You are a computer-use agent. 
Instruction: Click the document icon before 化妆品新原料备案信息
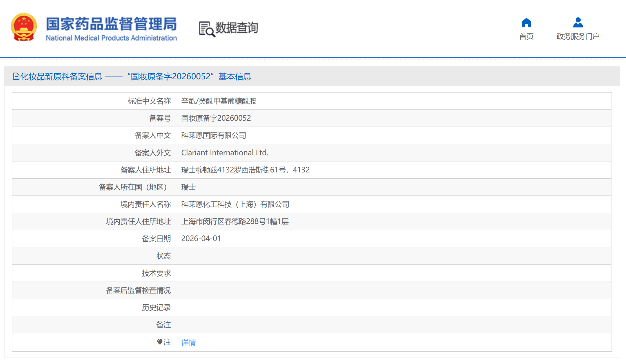coord(16,76)
